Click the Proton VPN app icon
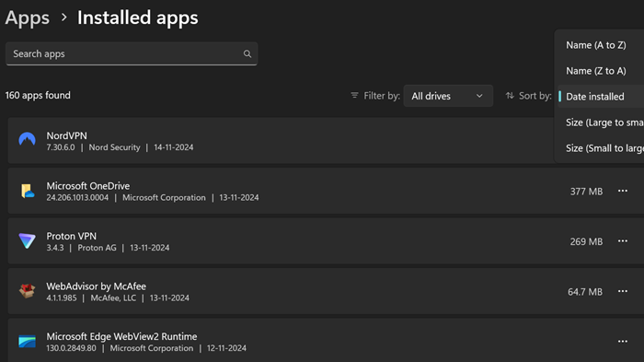This screenshot has height=362, width=644. tap(27, 241)
